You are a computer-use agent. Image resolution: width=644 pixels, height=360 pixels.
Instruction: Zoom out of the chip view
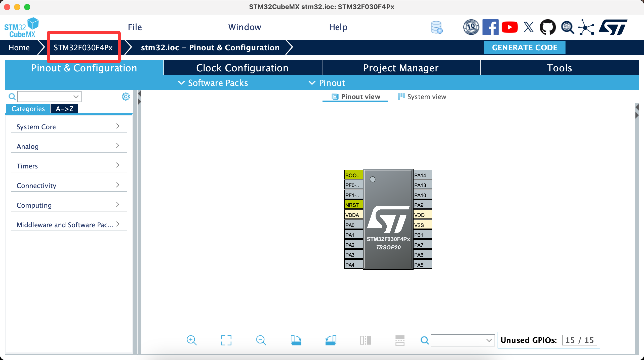[261, 340]
